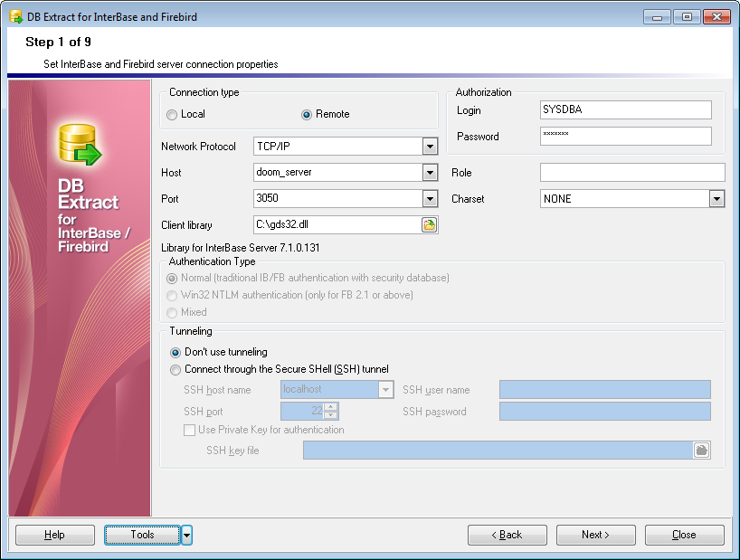Decrease SSH port value

(x=331, y=415)
